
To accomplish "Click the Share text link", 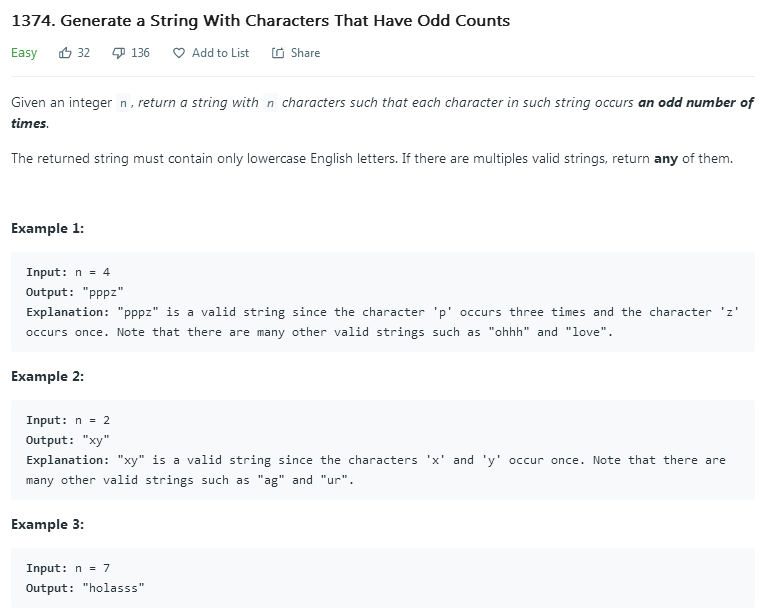I will [x=305, y=53].
